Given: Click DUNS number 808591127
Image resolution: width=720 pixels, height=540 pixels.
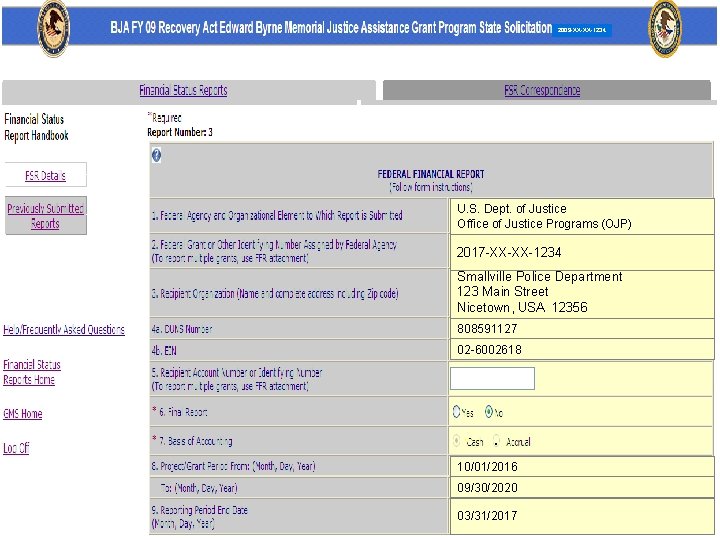Looking at the screenshot, I should [487, 329].
